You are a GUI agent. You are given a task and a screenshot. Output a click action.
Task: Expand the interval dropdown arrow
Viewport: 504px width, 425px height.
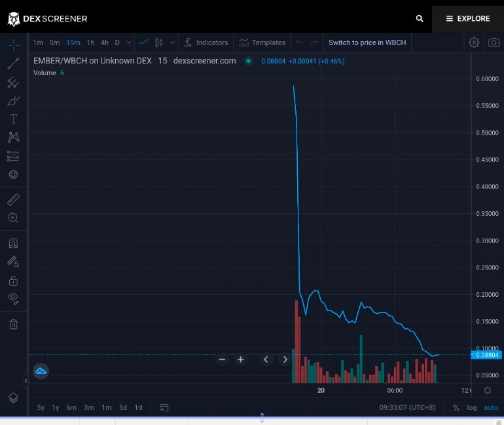point(128,42)
